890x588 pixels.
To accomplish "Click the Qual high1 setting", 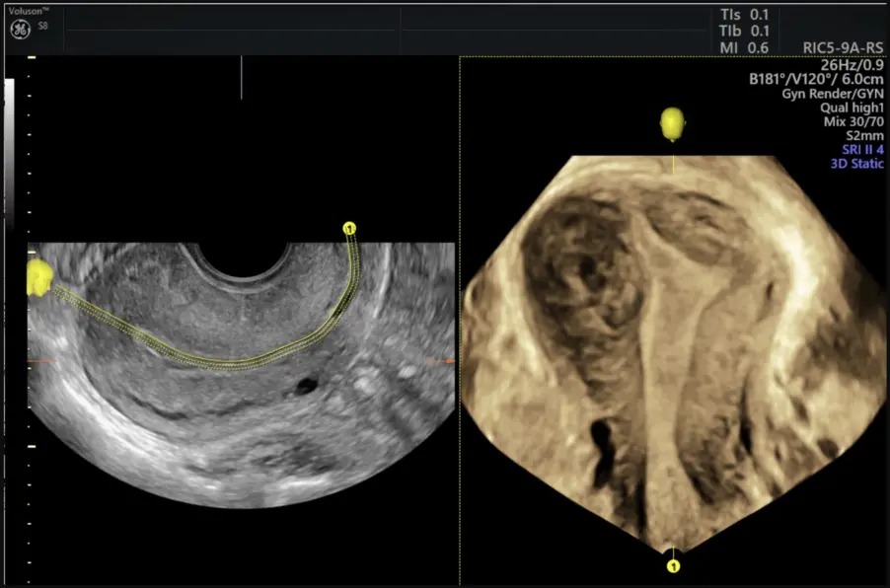I will (852, 108).
